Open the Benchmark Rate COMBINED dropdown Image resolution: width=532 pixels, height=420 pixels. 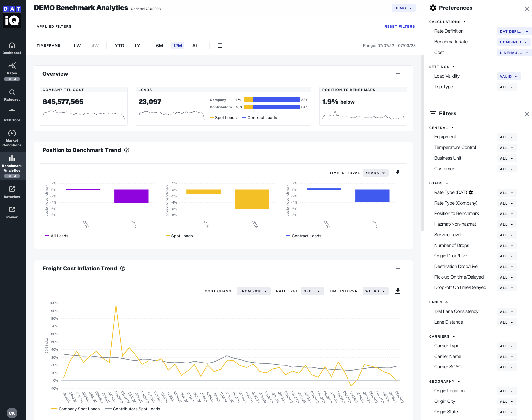coord(513,42)
